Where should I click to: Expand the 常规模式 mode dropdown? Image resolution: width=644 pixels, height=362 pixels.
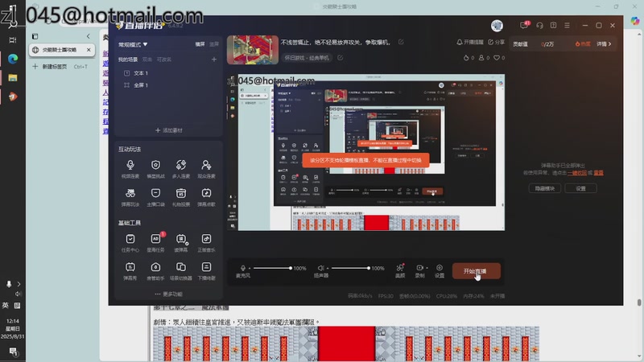133,44
